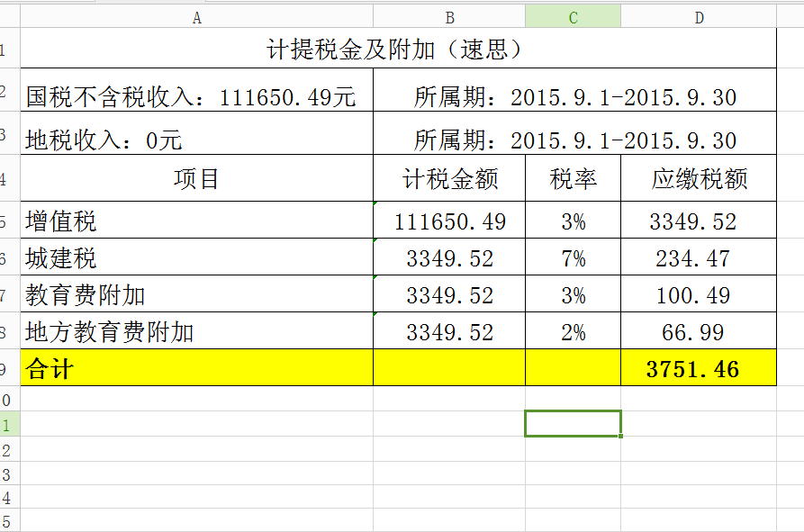Select the 7% tax rate cell
The image size is (804, 532).
pos(573,259)
